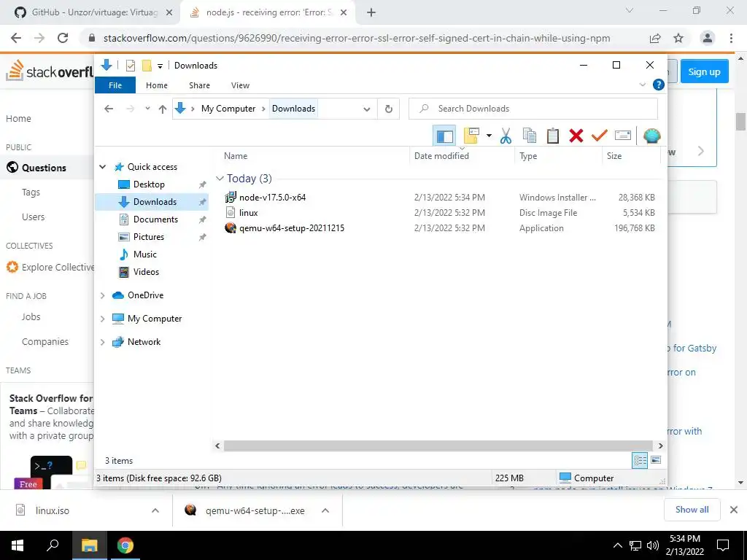Select Documents in the navigation pane
747x560 pixels.
(x=155, y=219)
